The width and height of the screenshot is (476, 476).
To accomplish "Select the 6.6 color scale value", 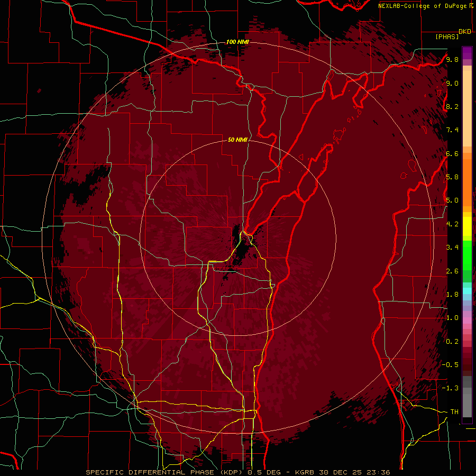I will [452, 153].
